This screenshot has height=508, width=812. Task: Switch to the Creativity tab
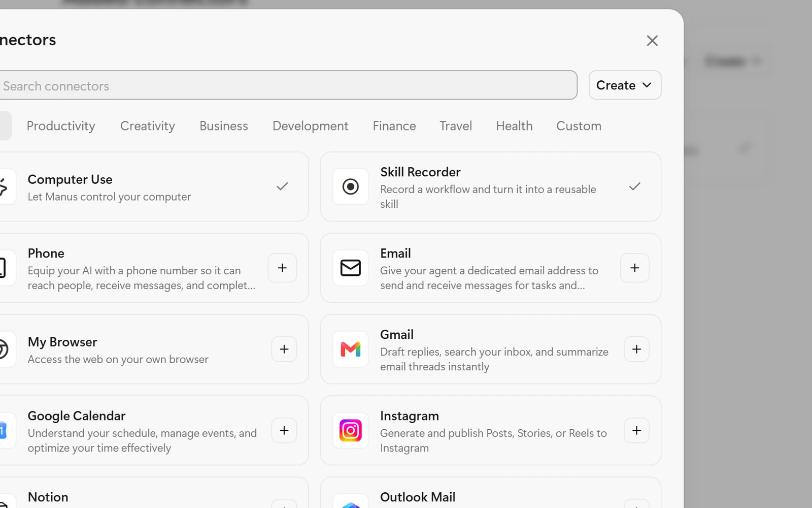pyautogui.click(x=148, y=126)
